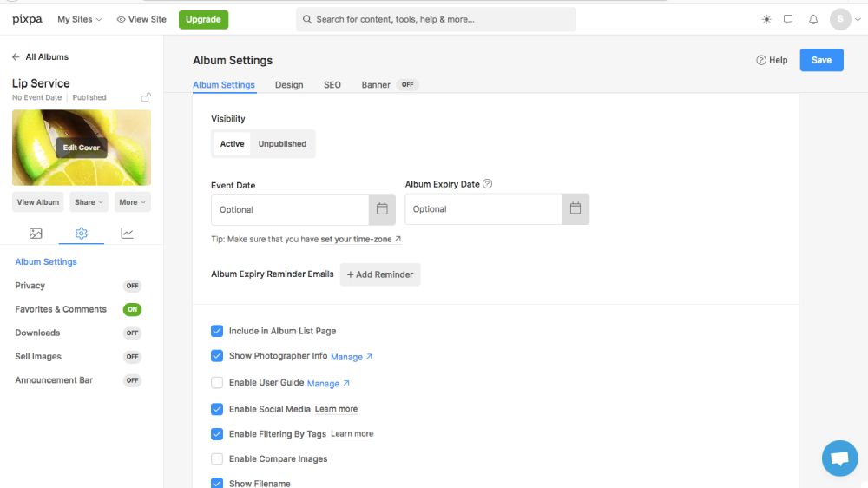Image resolution: width=868 pixels, height=488 pixels.
Task: Open the images tab icon in sidebar
Action: pyautogui.click(x=36, y=234)
